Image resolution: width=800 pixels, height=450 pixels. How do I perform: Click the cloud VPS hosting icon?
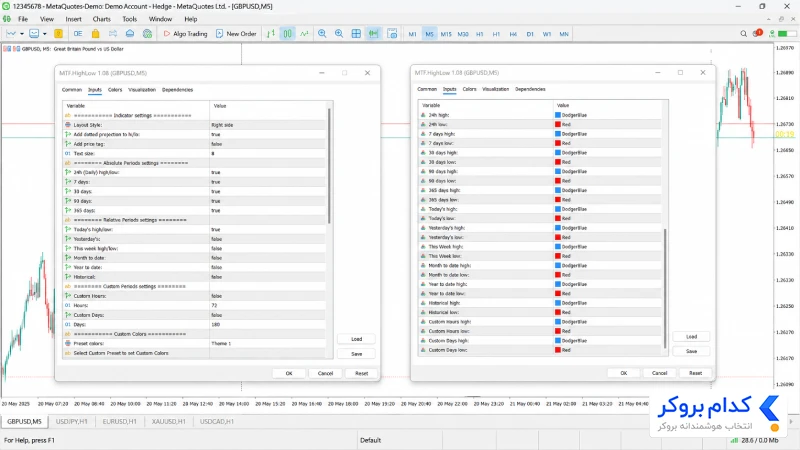point(130,34)
